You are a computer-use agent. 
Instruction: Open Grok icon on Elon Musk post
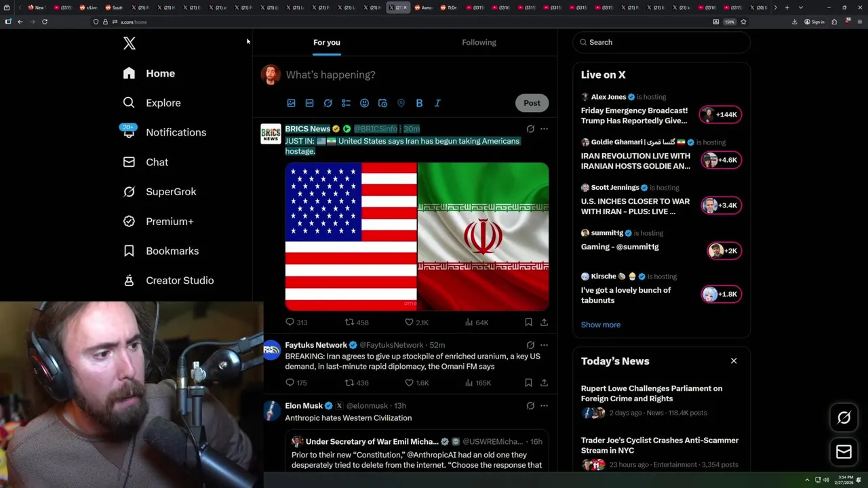point(530,406)
